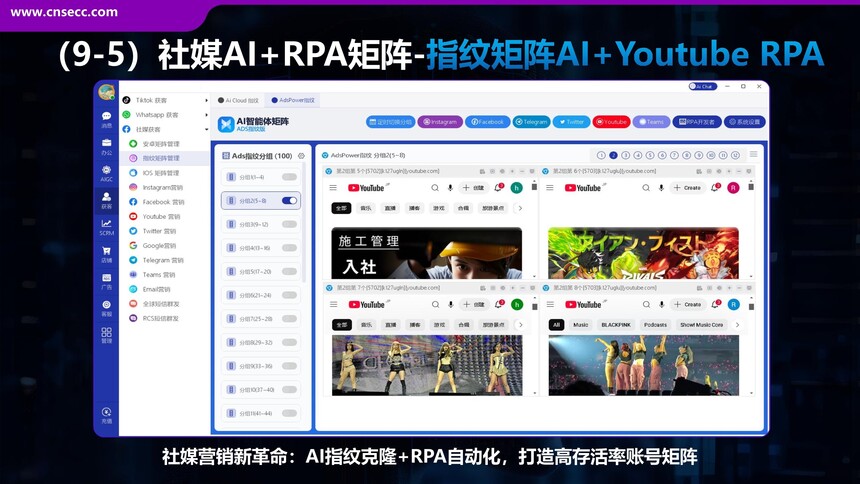Image resolution: width=860 pixels, height=484 pixels.
Task: Collapse the 社媒获客 submenu arrow
Action: [x=206, y=130]
